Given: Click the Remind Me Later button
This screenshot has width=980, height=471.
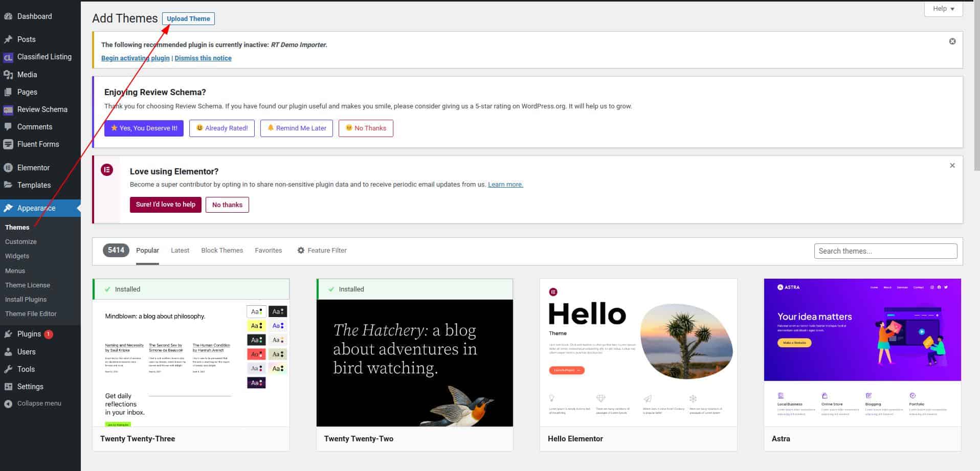Looking at the screenshot, I should coord(297,128).
